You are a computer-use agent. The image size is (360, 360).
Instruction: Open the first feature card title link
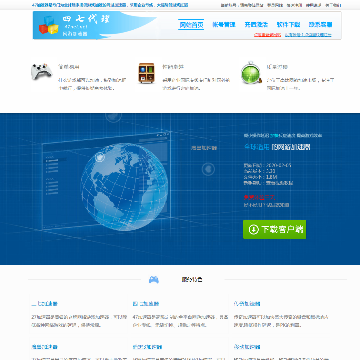coord(45,304)
